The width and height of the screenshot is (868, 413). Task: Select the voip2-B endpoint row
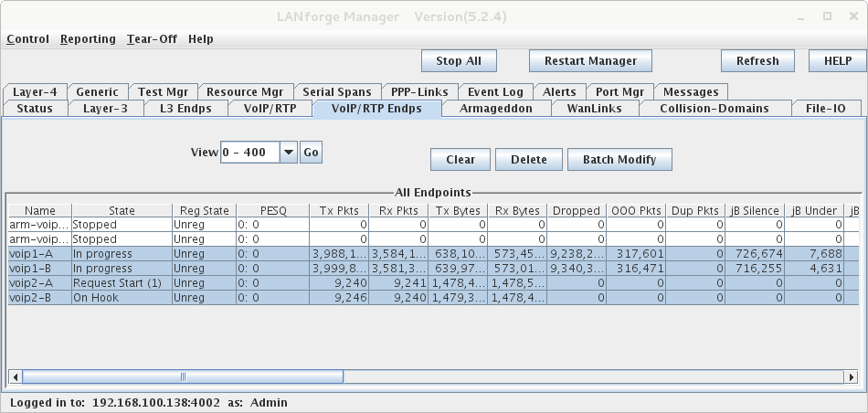point(433,298)
